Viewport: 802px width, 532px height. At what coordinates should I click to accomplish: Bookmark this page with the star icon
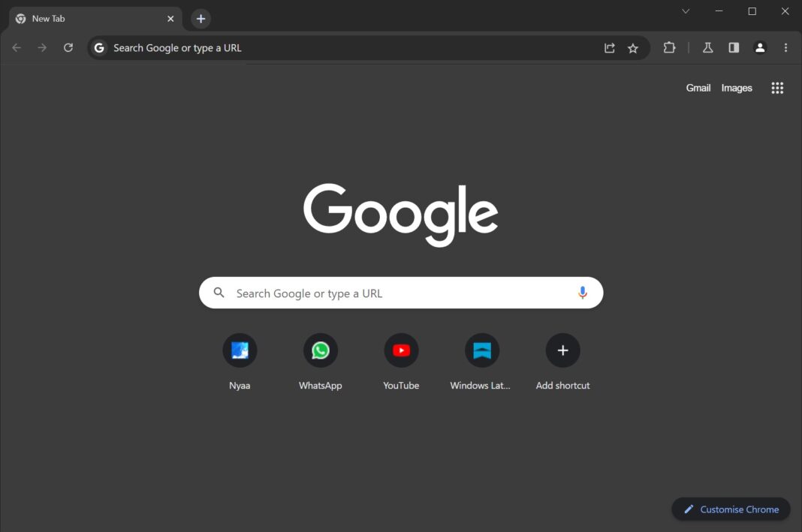pos(633,47)
